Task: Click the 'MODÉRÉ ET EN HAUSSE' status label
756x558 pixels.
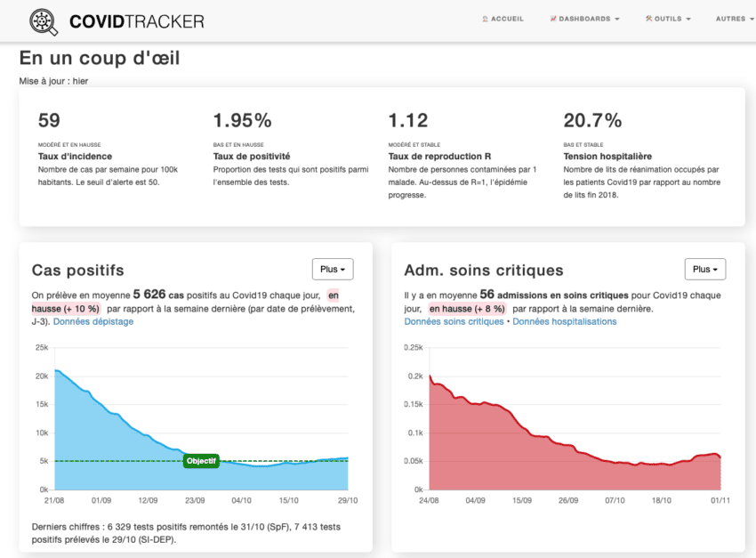Action: 69,145
